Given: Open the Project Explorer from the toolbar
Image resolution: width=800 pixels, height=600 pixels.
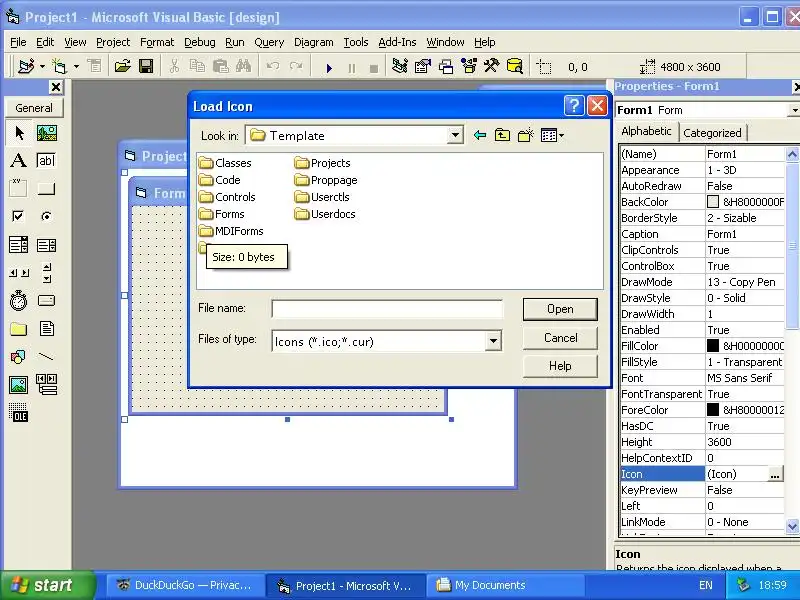Looking at the screenshot, I should [x=399, y=66].
